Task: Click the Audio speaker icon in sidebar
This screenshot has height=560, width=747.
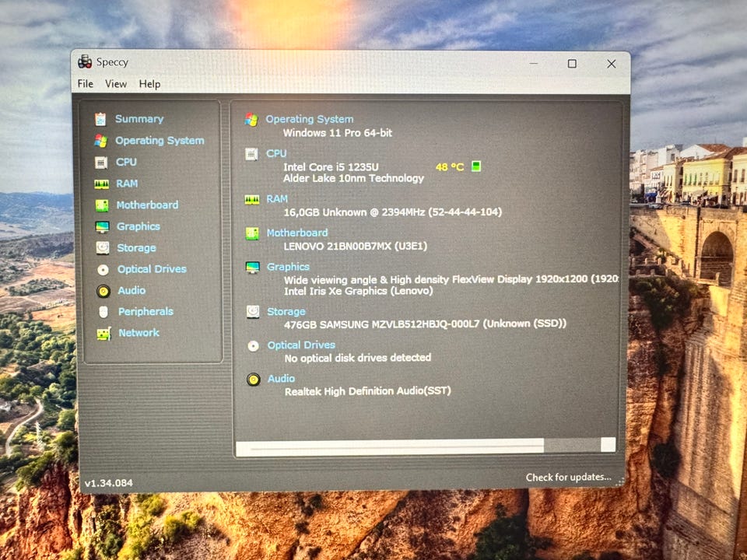Action: tap(103, 291)
